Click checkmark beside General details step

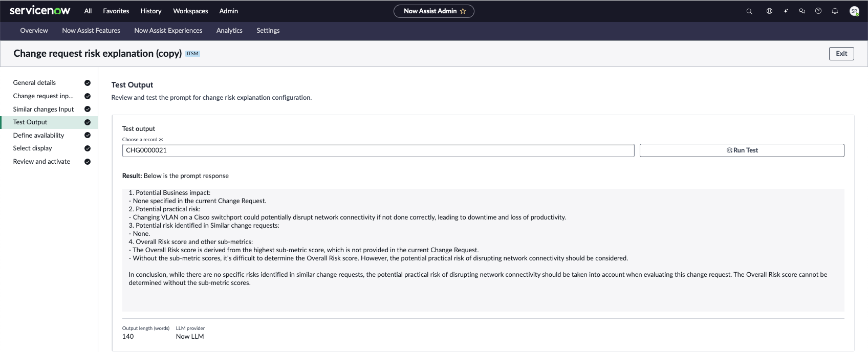coord(88,83)
